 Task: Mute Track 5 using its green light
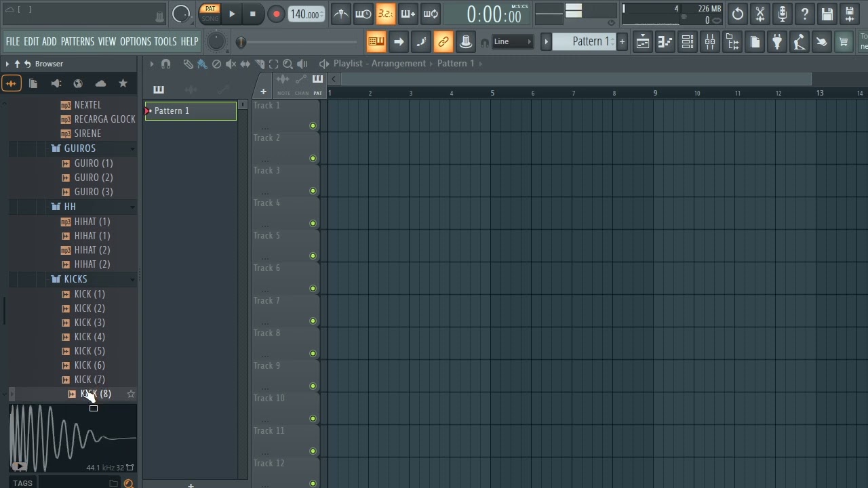[313, 256]
